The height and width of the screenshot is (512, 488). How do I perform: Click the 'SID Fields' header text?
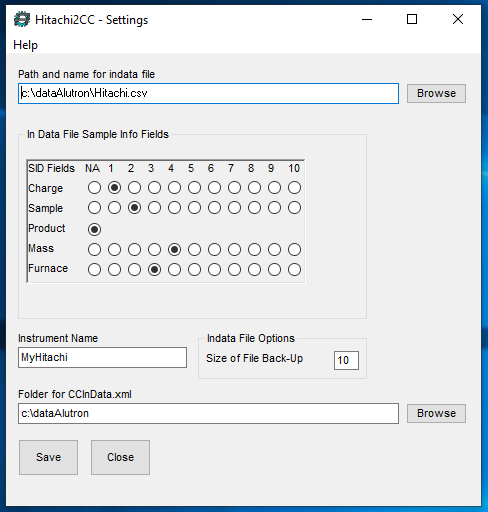coord(51,168)
